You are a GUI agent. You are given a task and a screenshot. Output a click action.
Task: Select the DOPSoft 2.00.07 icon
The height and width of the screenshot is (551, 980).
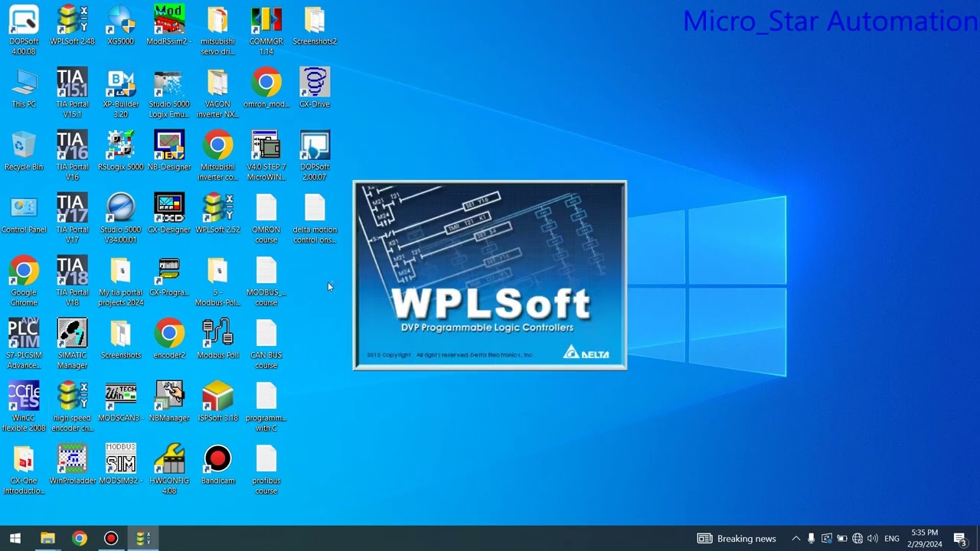[x=315, y=155]
